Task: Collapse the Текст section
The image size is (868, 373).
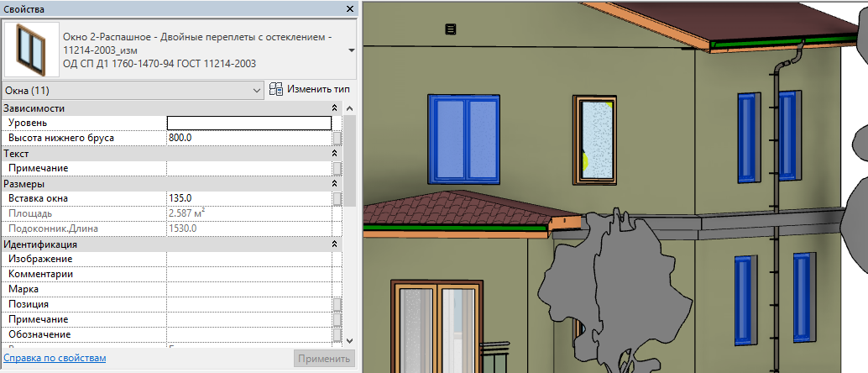Action: 334,153
